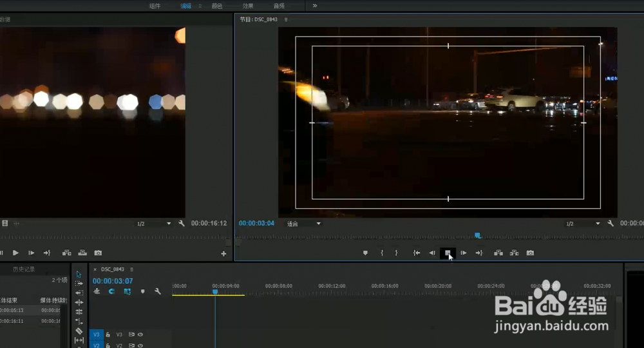Open 历史记录 panel tab
The image size is (644, 348).
(x=24, y=269)
